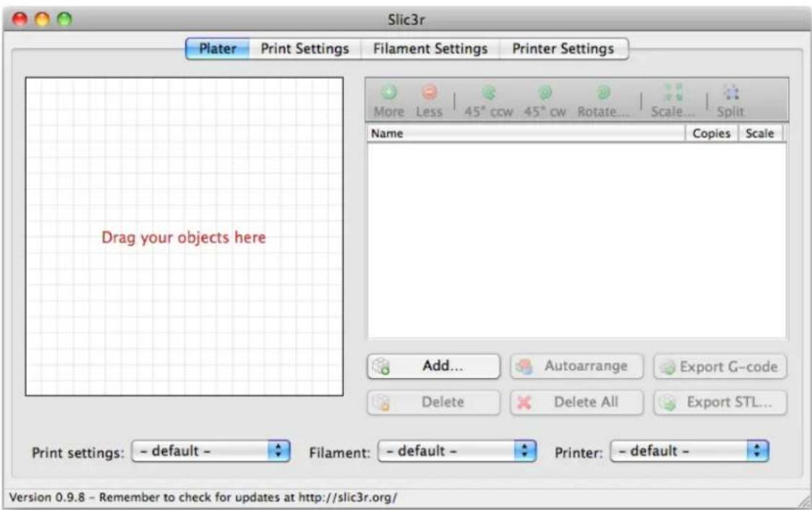Viewport: 812px width, 510px height.
Task: Open the Filament Settings tab
Action: click(x=431, y=48)
